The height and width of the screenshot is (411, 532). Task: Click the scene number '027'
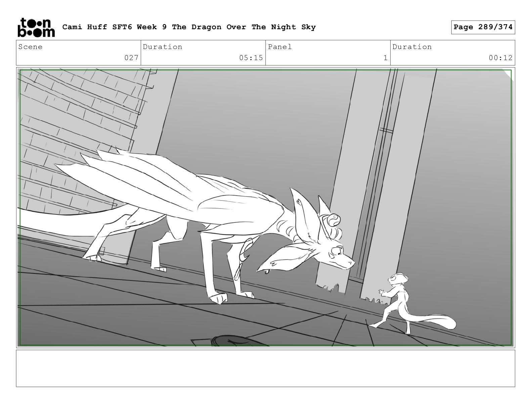(x=131, y=58)
